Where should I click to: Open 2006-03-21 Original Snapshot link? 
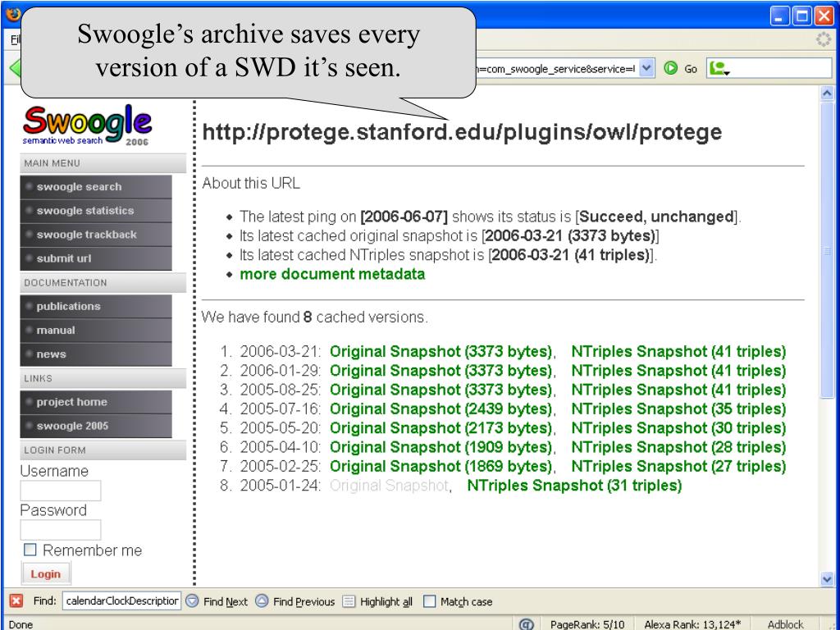[x=441, y=351]
